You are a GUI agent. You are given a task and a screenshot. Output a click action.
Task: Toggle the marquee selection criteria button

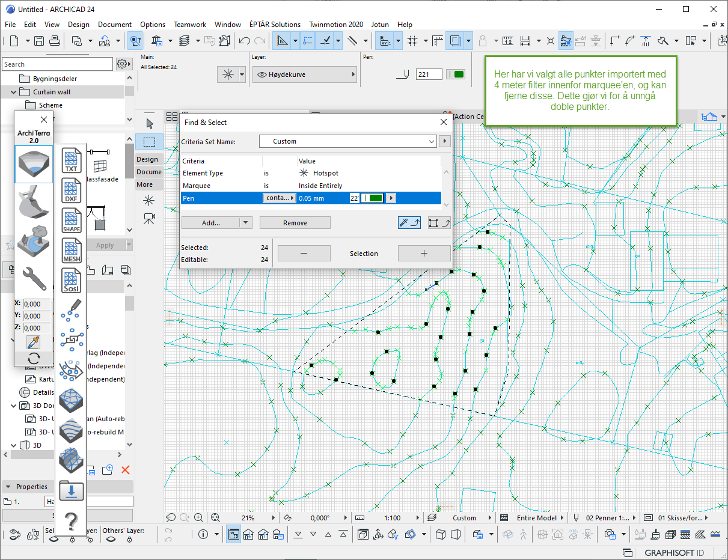pyautogui.click(x=439, y=223)
